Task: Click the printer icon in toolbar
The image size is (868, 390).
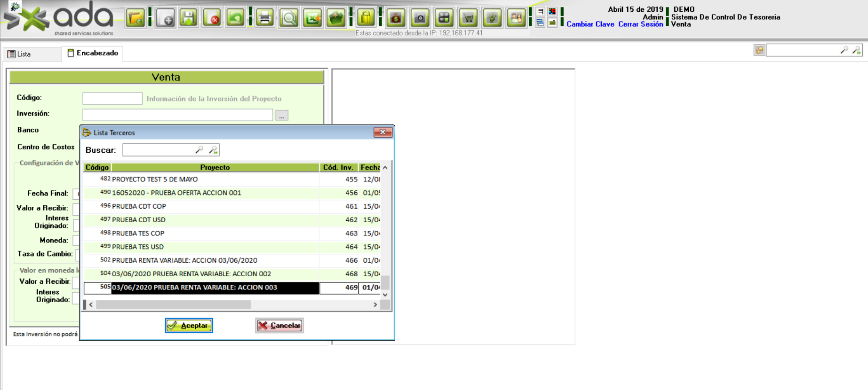Action: (x=265, y=18)
